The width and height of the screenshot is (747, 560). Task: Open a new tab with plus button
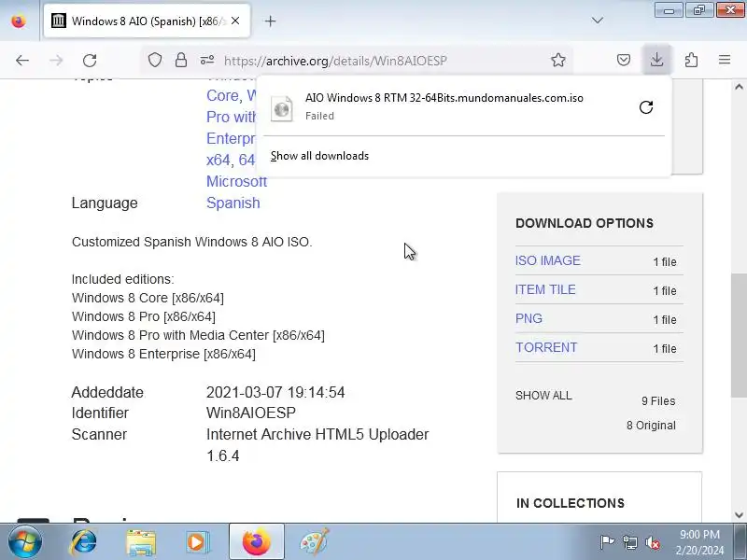pyautogui.click(x=270, y=21)
